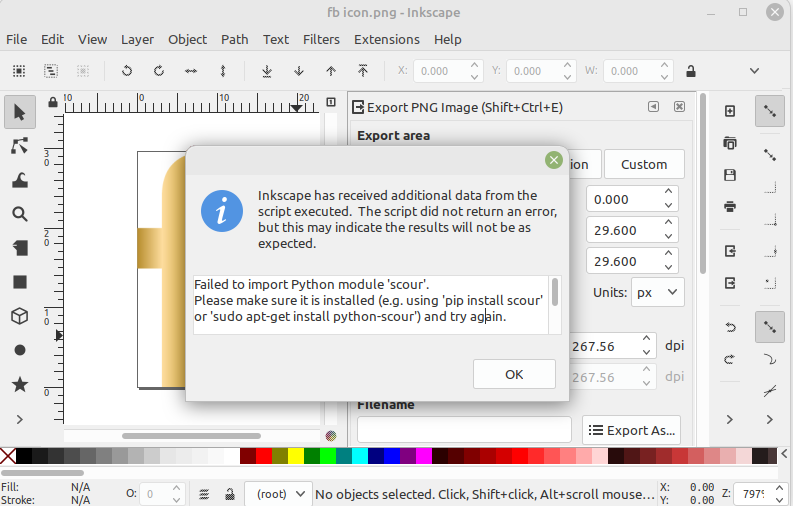Select the Zoom magnifier tool
The width and height of the screenshot is (793, 506).
pos(19,214)
